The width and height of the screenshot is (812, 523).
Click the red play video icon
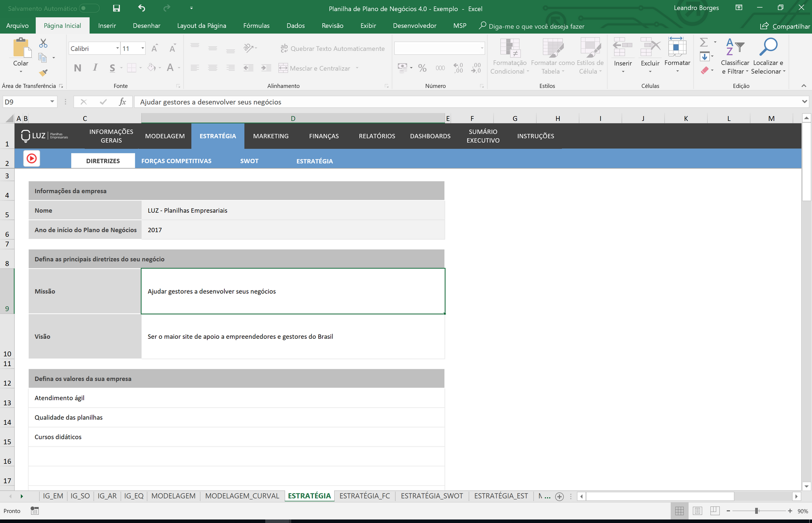pos(32,158)
